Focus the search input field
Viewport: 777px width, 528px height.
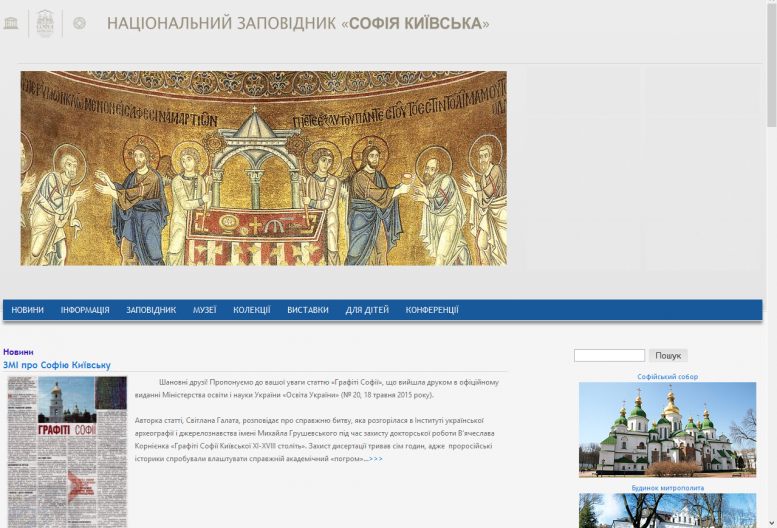point(609,355)
